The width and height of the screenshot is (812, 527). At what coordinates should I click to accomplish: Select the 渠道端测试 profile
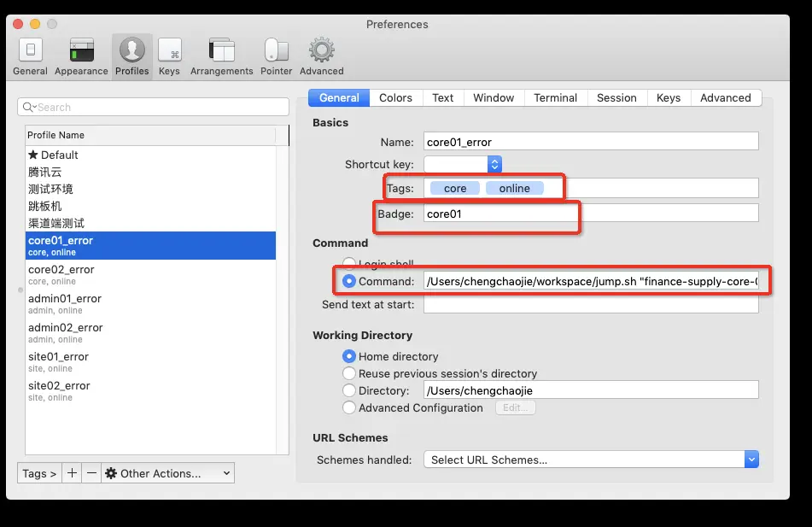150,223
